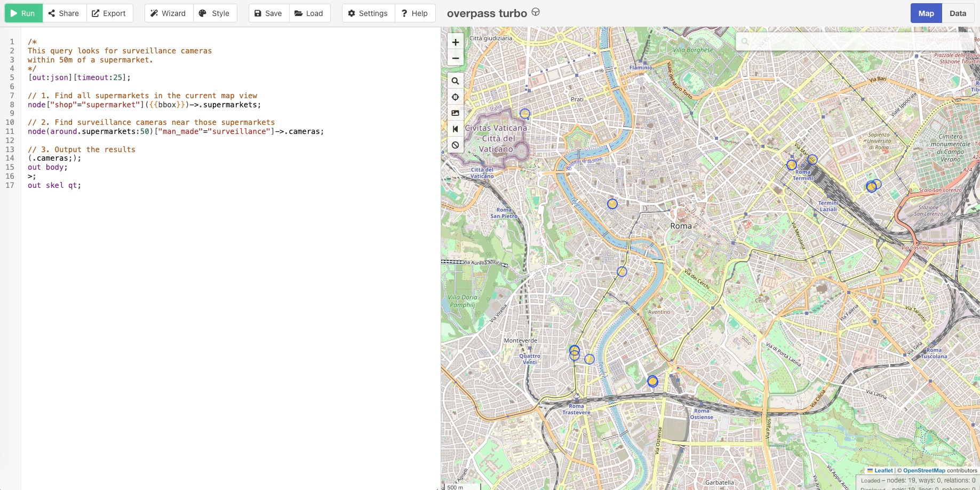Save the current query
Screen dimensions: 980x490
coord(269,13)
